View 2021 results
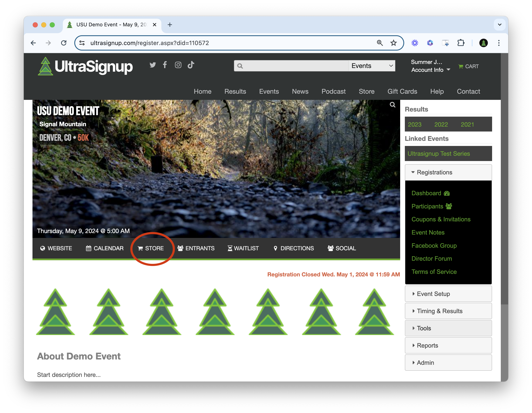 click(467, 124)
